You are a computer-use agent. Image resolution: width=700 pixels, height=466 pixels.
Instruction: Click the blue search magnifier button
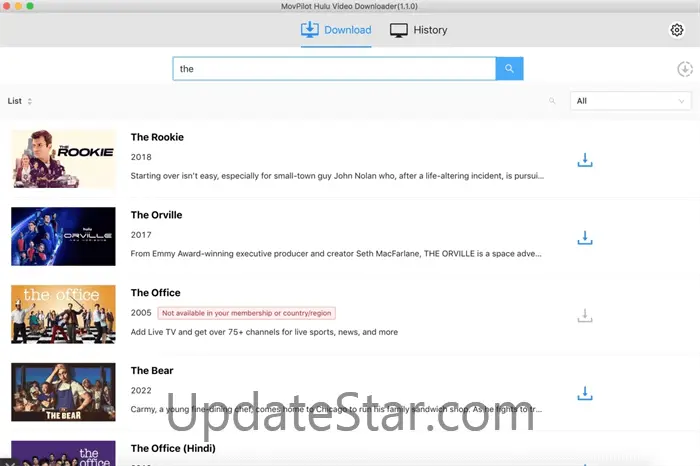tap(509, 69)
